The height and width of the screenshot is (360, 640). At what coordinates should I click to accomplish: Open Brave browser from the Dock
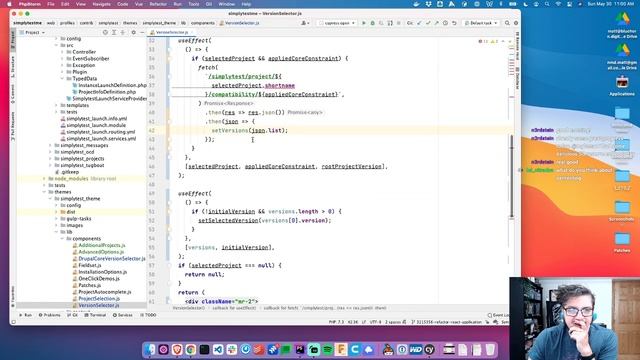[177, 349]
